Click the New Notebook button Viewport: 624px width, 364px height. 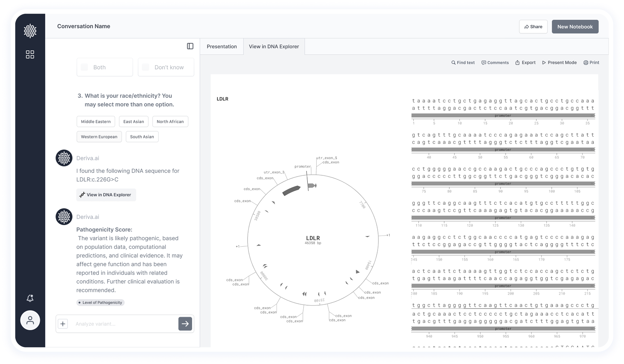click(575, 27)
